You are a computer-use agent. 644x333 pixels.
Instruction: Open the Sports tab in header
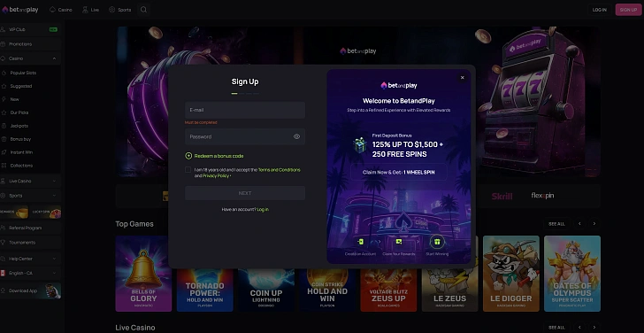(120, 10)
